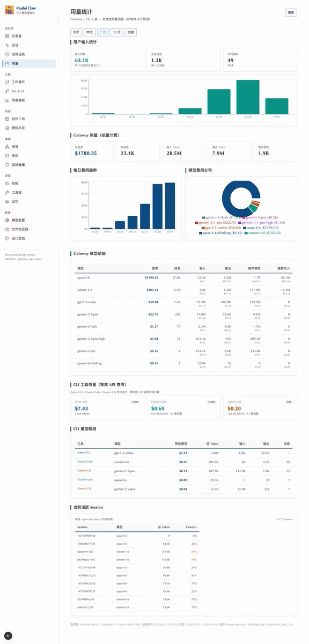Click the $1599.39 cost in Gateway table
Image resolution: width=309 pixels, height=644 pixels.
[151, 277]
